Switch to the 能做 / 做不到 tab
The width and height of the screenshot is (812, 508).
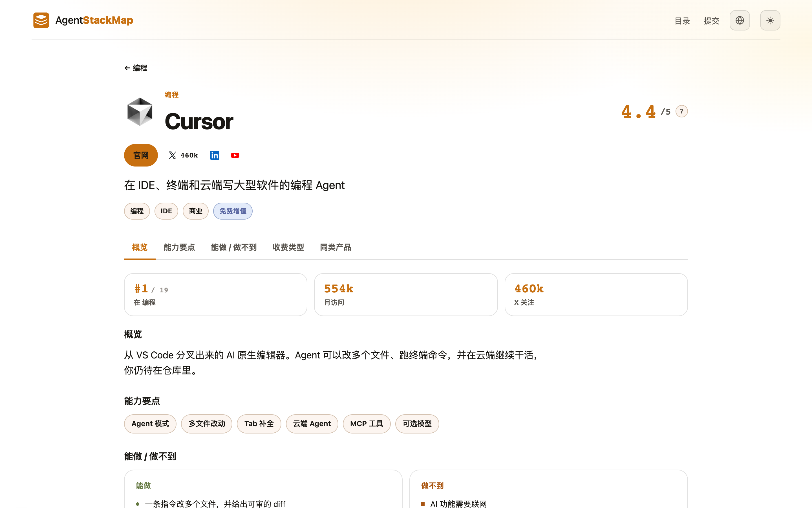pos(234,248)
